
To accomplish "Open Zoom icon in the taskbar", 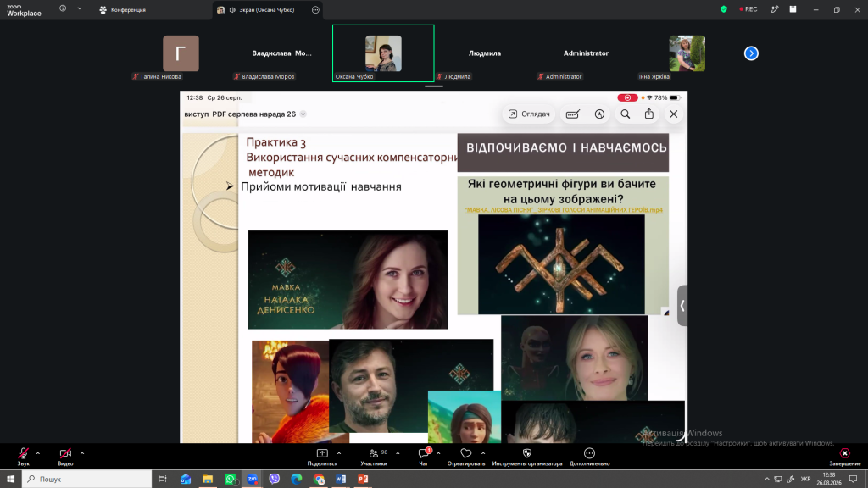I will pyautogui.click(x=252, y=479).
